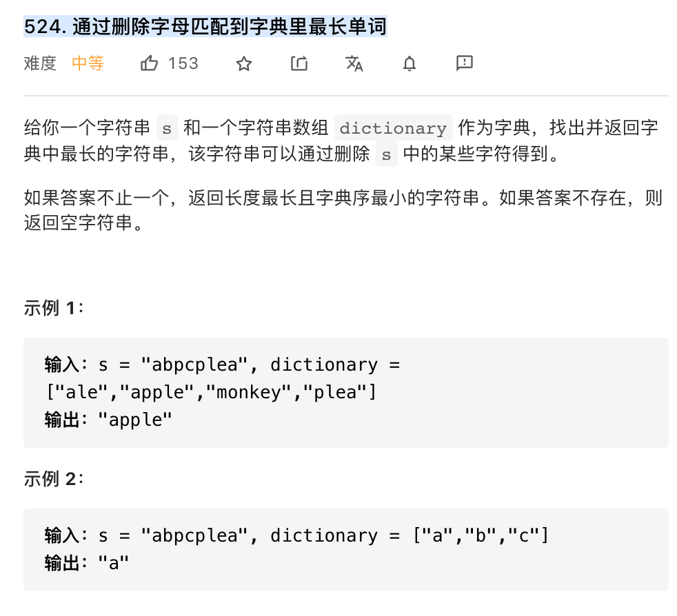
Task: Click inside example 1 code block
Action: coord(346,392)
